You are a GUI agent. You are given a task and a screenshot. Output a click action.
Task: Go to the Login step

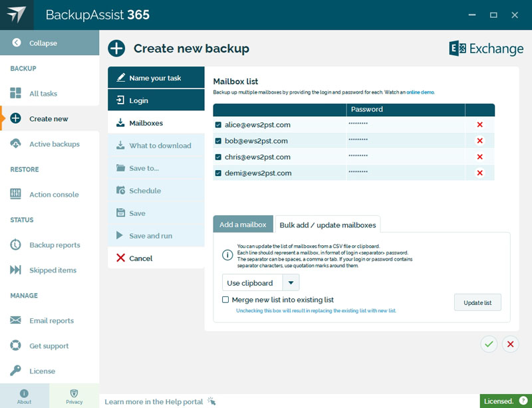(x=156, y=100)
